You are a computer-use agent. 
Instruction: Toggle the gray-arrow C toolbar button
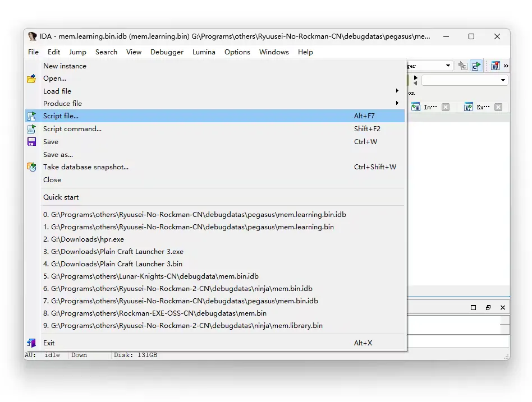click(x=462, y=66)
